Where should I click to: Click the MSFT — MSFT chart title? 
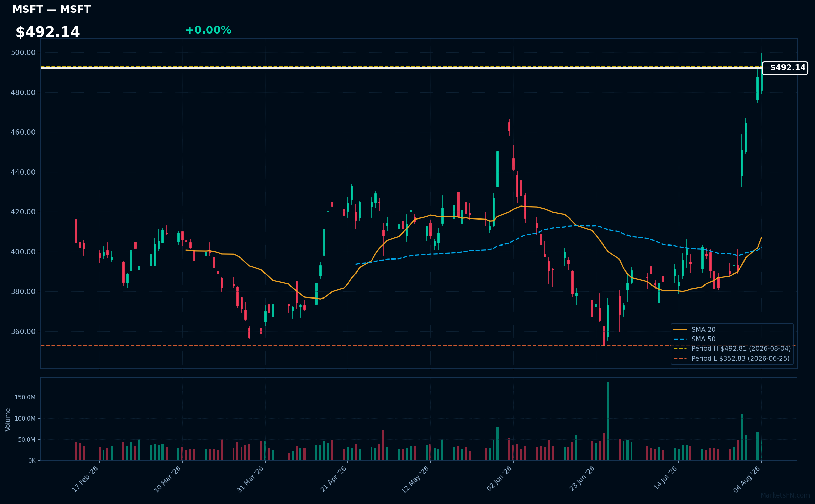coord(51,9)
